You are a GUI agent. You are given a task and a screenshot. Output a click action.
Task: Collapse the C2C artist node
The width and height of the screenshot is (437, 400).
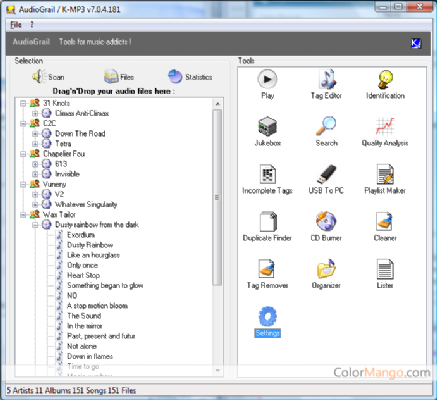[23, 124]
